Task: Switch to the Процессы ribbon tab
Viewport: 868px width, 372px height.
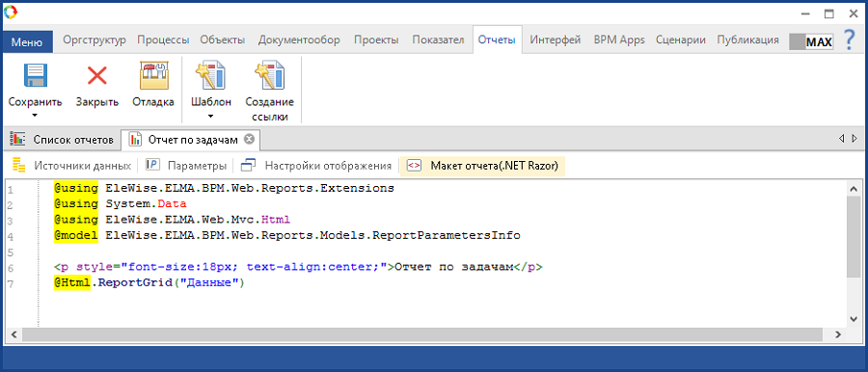Action: pyautogui.click(x=163, y=40)
